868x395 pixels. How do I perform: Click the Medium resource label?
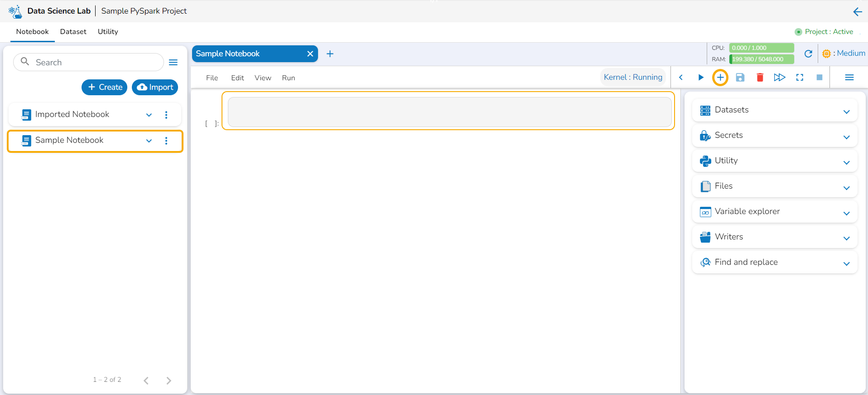click(851, 54)
